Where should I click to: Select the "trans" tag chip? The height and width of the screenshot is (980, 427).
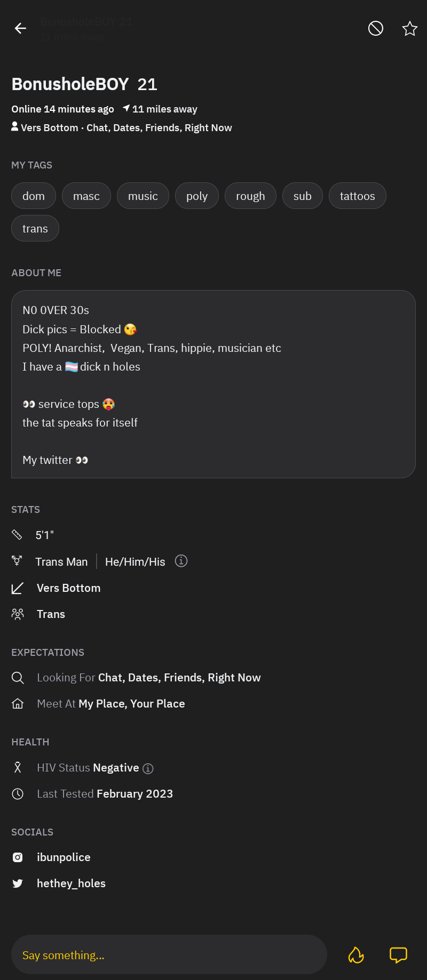35,229
